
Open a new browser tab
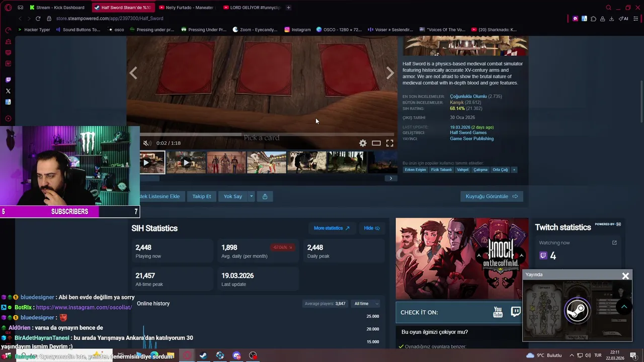click(x=288, y=8)
